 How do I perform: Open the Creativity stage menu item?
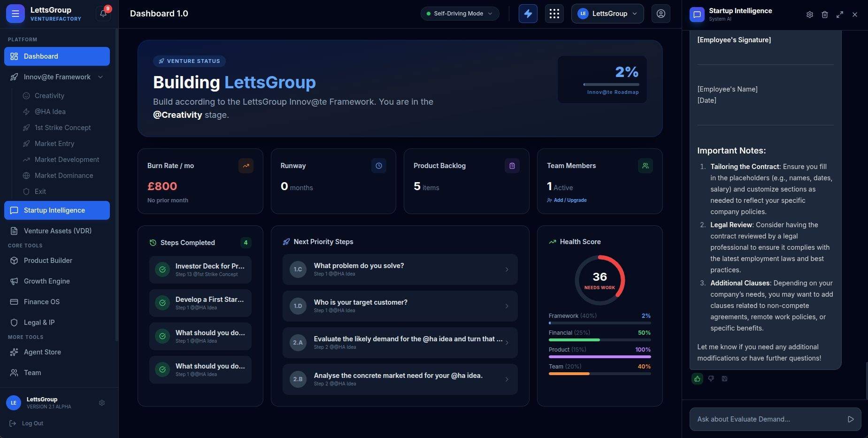pyautogui.click(x=49, y=95)
